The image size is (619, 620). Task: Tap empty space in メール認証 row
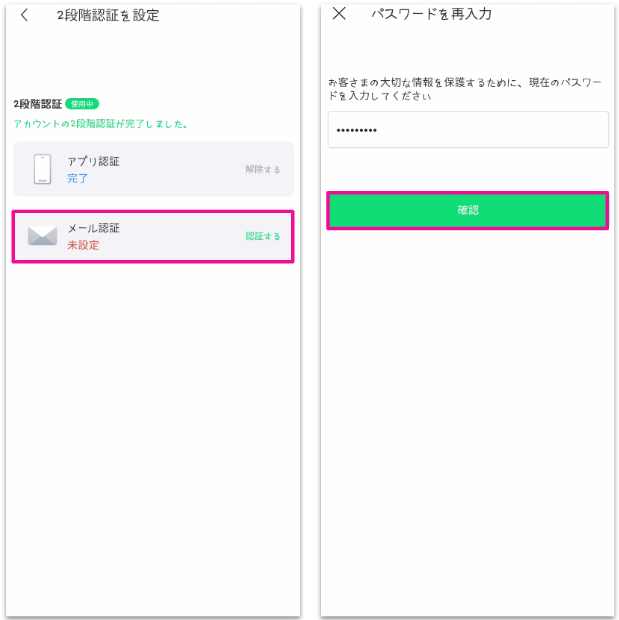pyautogui.click(x=180, y=237)
